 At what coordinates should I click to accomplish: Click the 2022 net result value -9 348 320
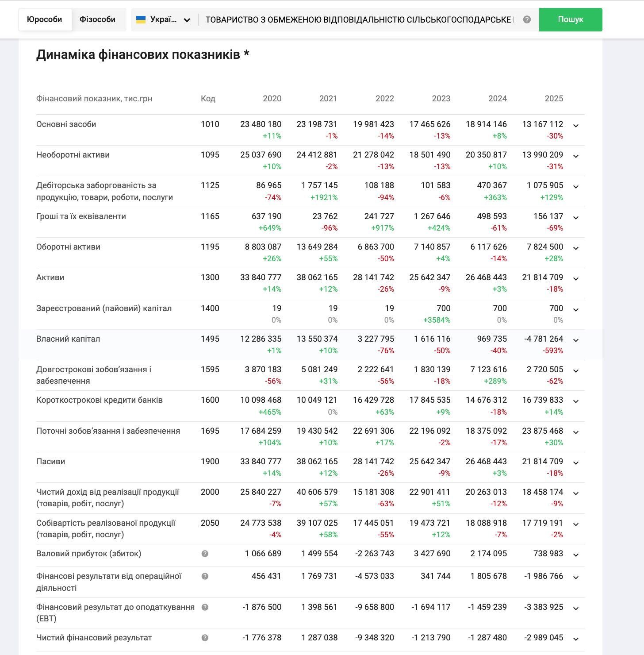pyautogui.click(x=375, y=638)
